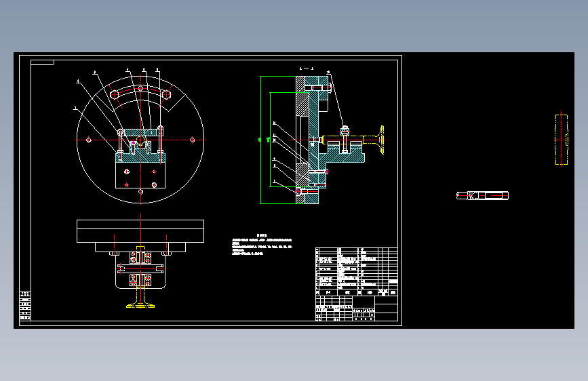Image resolution: width=588 pixels, height=381 pixels.
Task: Click the technical requirements notes text block
Action: pos(262,245)
